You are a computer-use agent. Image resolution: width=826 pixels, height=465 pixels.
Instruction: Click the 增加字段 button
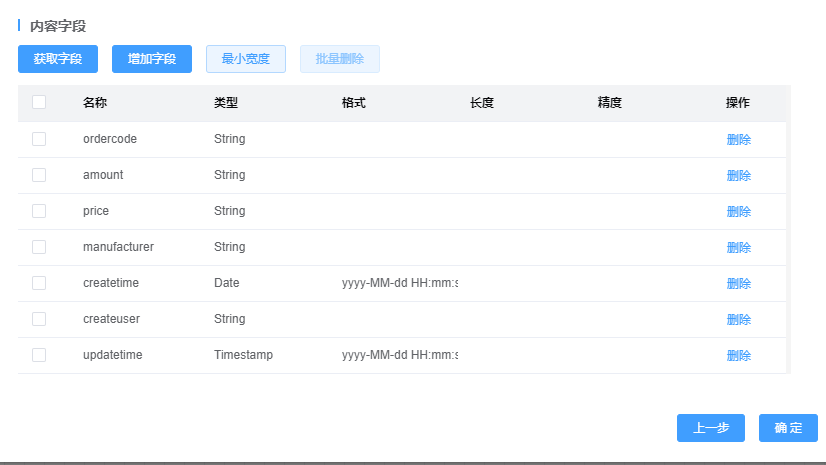(151, 59)
